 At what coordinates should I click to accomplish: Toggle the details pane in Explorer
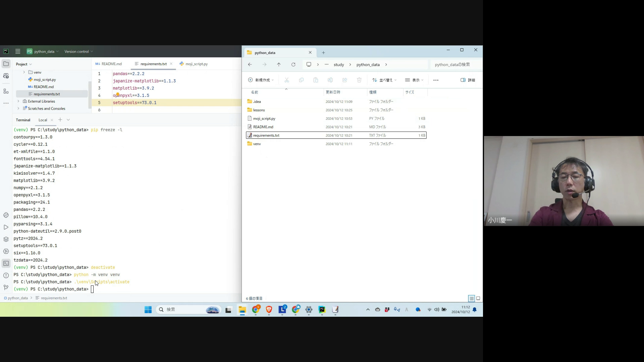(468, 80)
